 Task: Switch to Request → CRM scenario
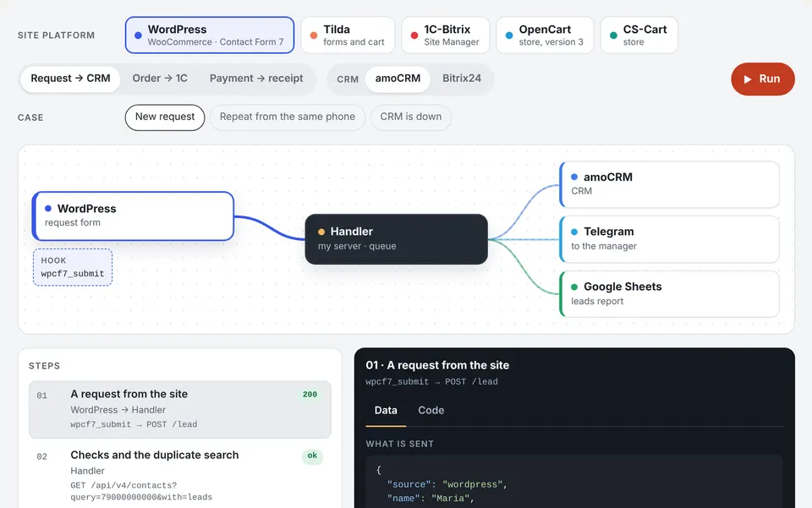70,79
